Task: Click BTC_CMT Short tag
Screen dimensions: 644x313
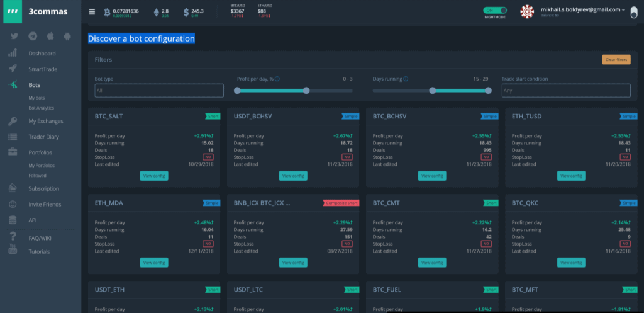Action: pos(491,203)
